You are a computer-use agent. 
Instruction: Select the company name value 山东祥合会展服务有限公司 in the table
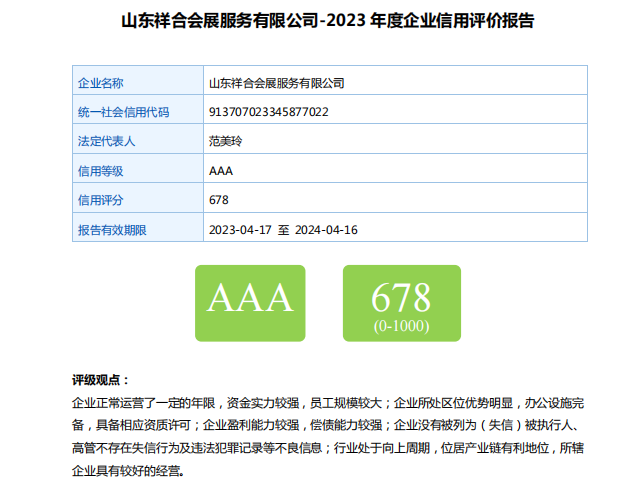(x=276, y=83)
